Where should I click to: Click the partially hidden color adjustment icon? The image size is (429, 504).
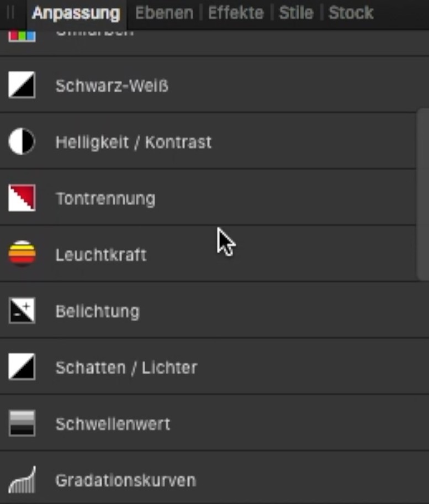22,36
